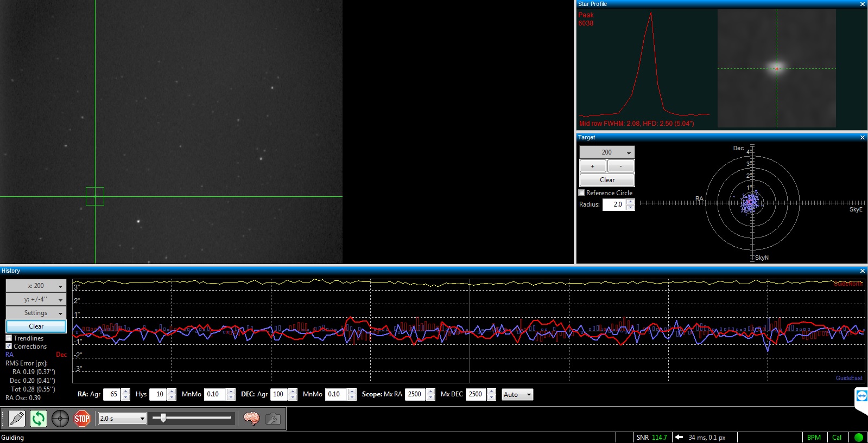Click the DEC MnMo 0.10 field
The height and width of the screenshot is (443, 868).
(x=337, y=394)
